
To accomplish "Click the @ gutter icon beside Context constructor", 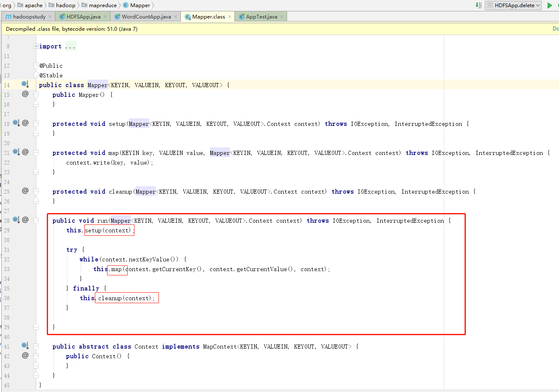I will 25,355.
